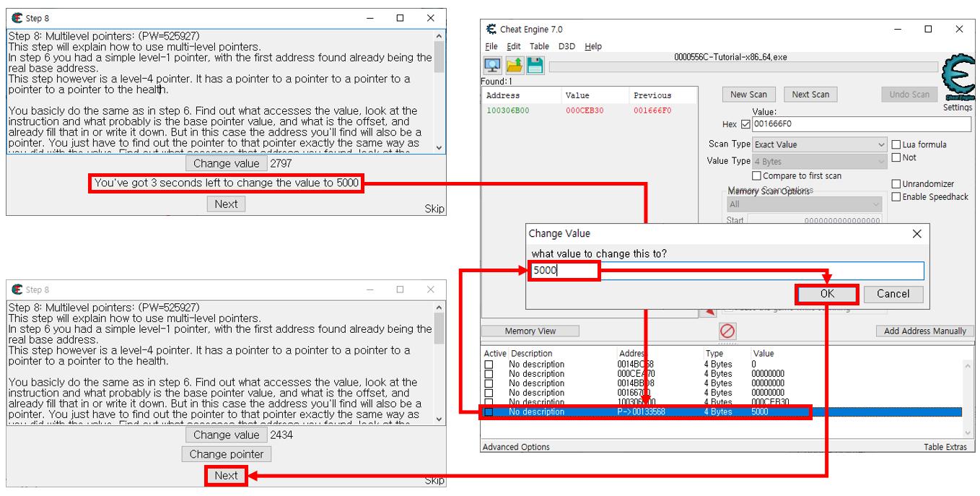Open the Help menu
The width and height of the screenshot is (980, 496).
click(593, 46)
